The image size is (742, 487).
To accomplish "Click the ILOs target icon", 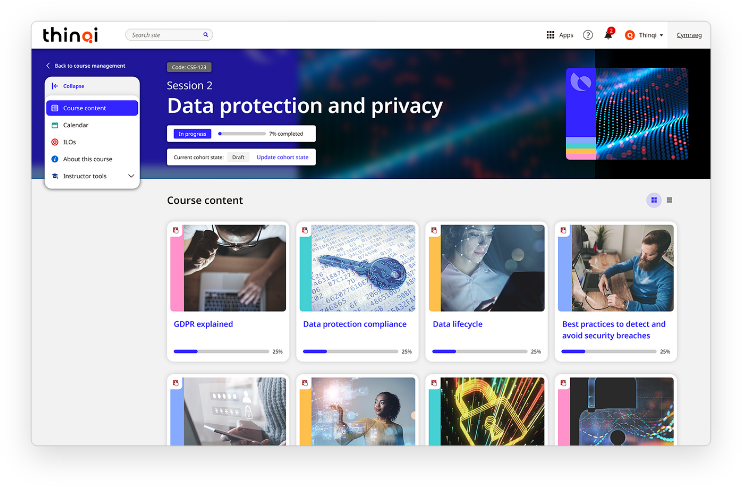I will click(54, 142).
